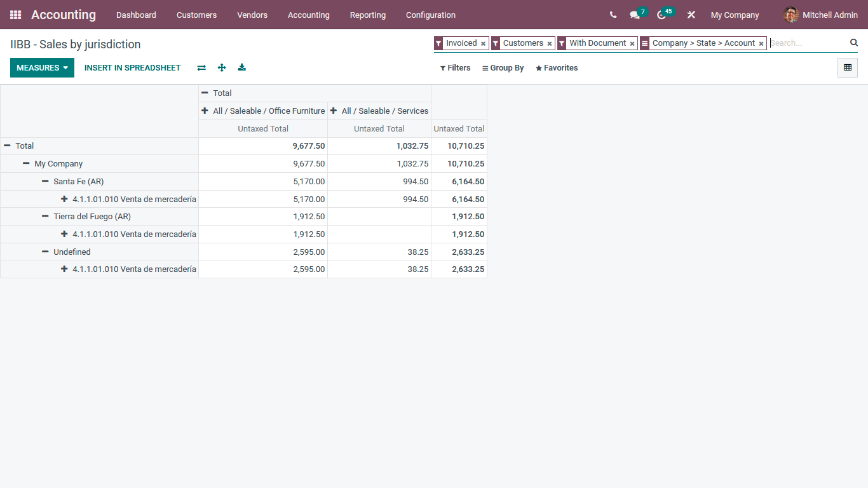Click into the search input field

pos(807,43)
